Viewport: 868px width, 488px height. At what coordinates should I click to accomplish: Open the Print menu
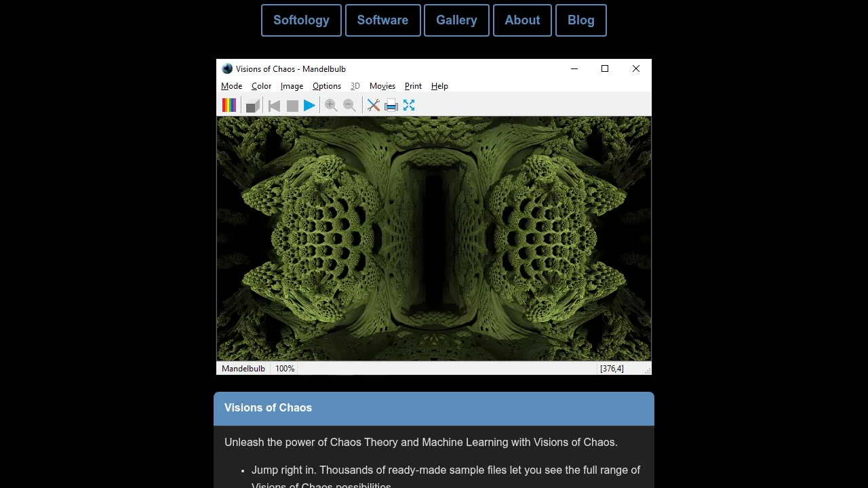413,86
